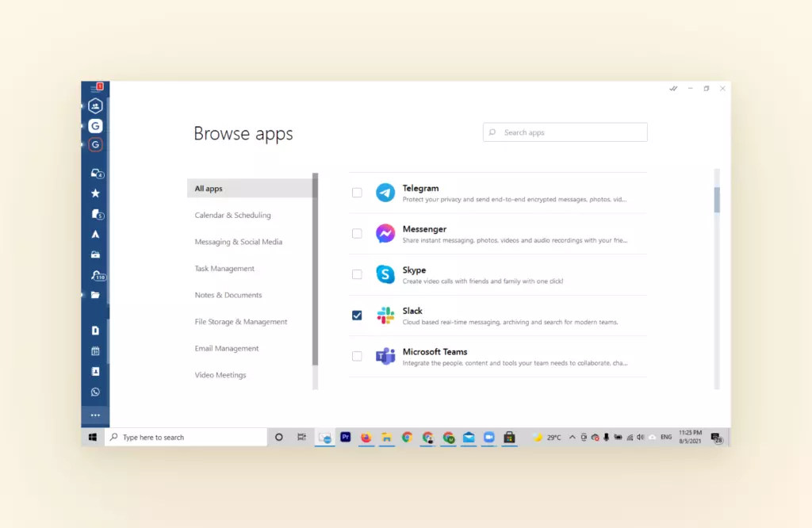Open Zoom from the taskbar

coord(490,437)
